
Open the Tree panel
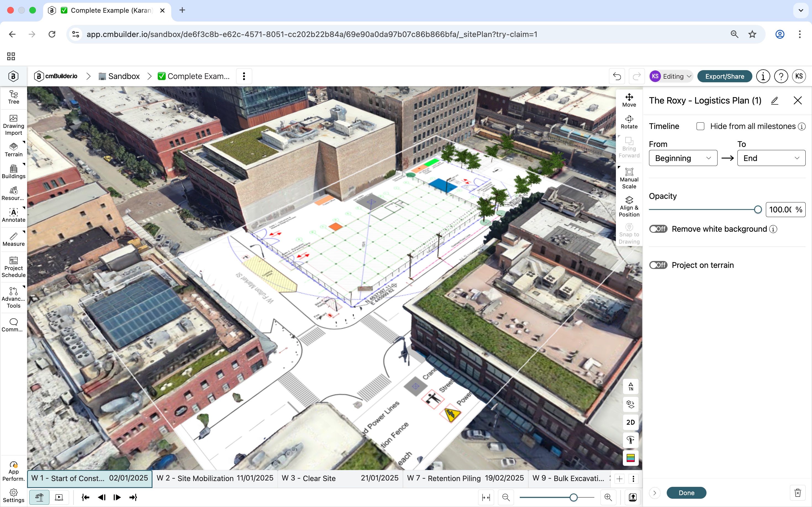pyautogui.click(x=14, y=97)
